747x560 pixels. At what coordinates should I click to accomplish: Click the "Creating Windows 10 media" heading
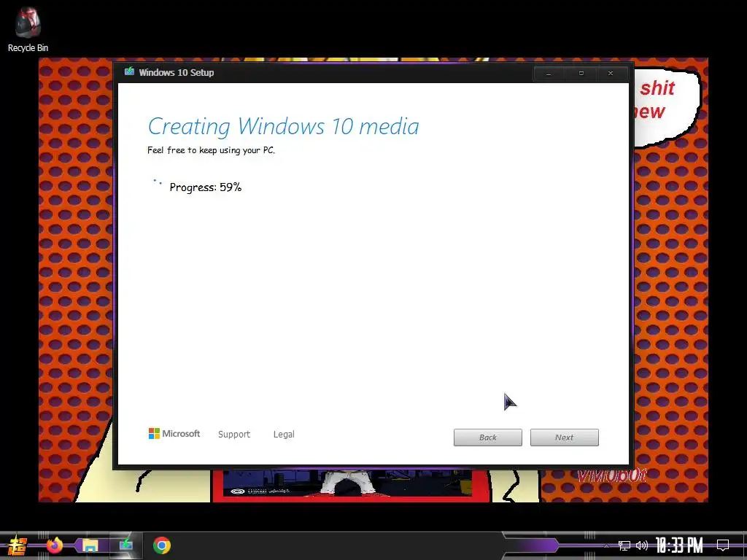pos(284,127)
